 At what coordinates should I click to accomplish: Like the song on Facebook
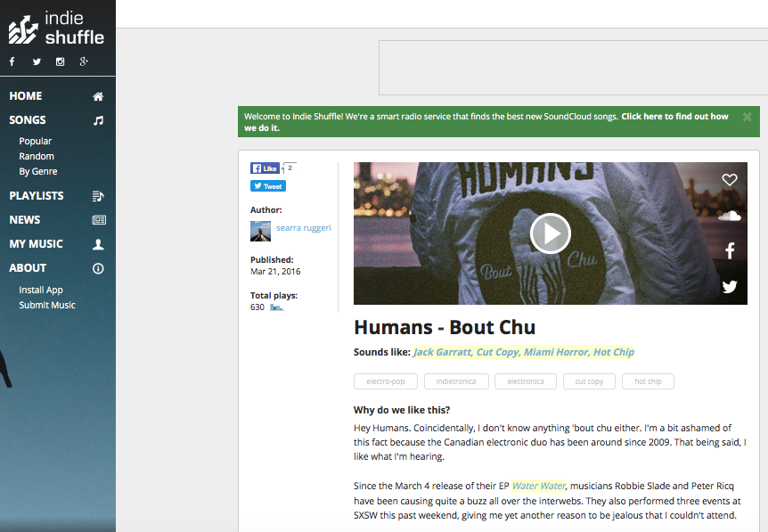pos(265,168)
